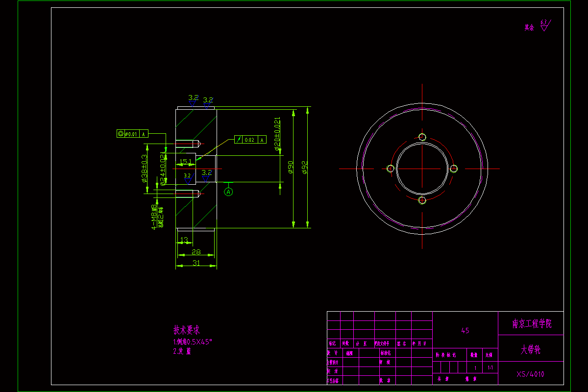Select the runout 0.02 A tolerance frame
Viewport: 588px width, 392px height.
(x=250, y=140)
